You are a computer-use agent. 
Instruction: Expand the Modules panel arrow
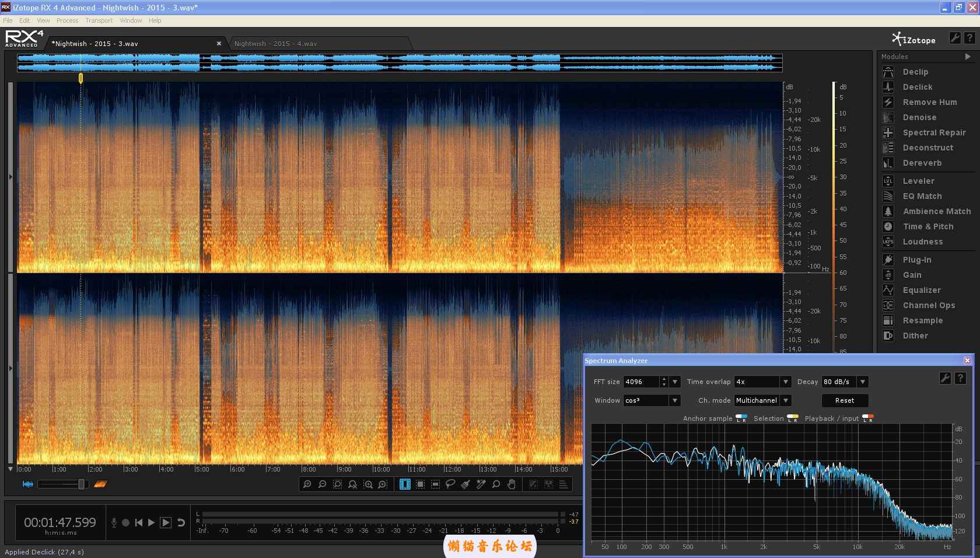pyautogui.click(x=968, y=57)
